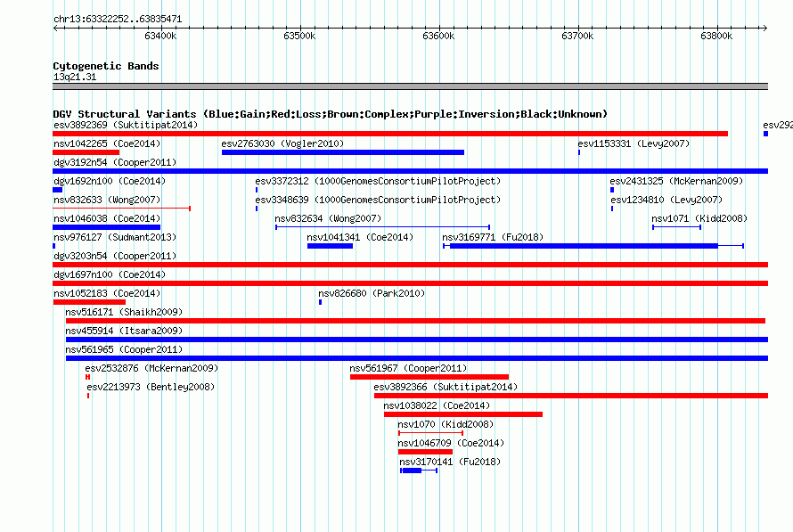Image resolution: width=793 pixels, height=532 pixels.
Task: Open the nsv832633 (Wong2007) variant label
Action: 107,200
